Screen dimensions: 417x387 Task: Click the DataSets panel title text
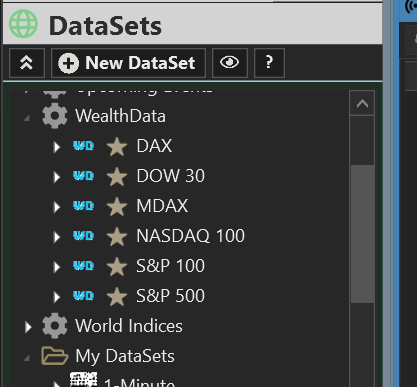pos(105,26)
